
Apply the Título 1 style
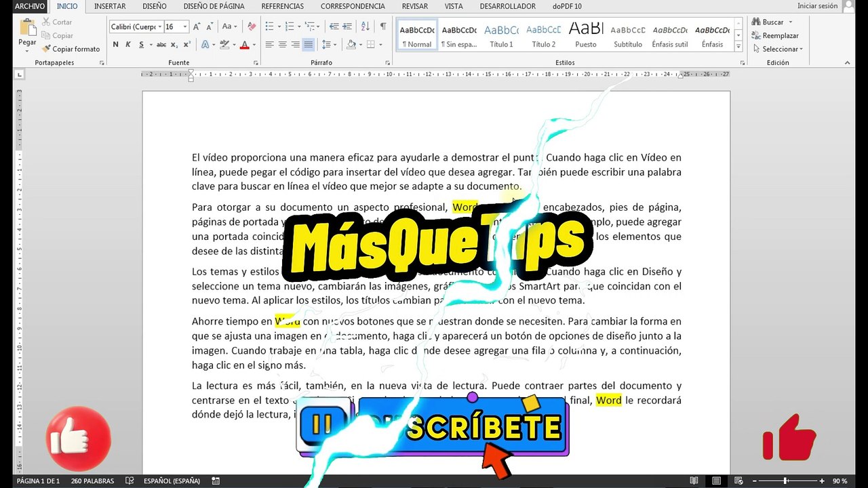tap(501, 36)
